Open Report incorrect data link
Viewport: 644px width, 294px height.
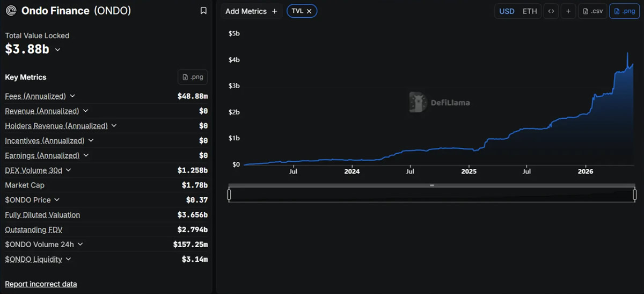[x=41, y=284]
